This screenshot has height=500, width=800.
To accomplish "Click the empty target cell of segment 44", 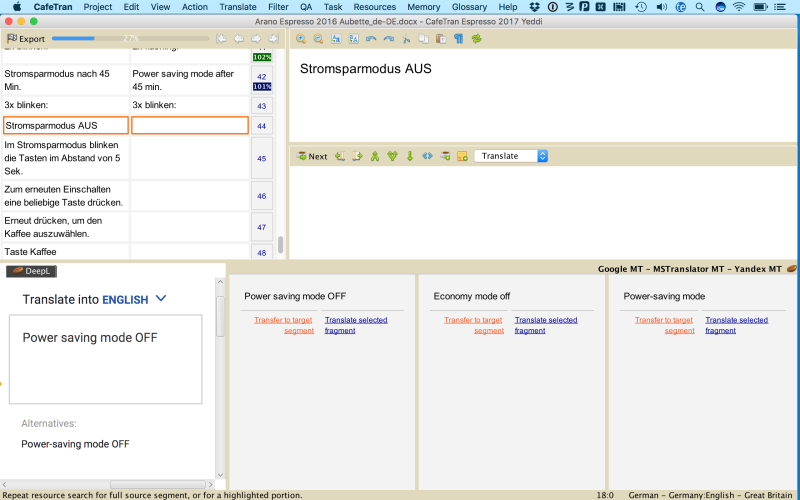I will tap(190, 126).
